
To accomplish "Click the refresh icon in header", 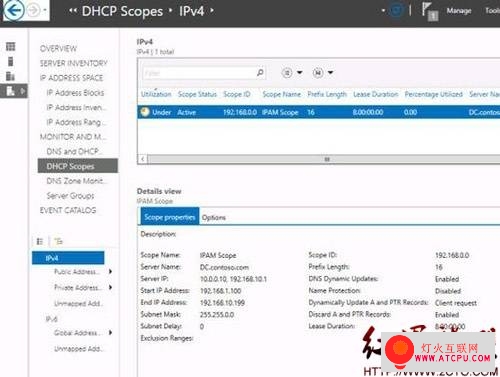I will coord(396,11).
